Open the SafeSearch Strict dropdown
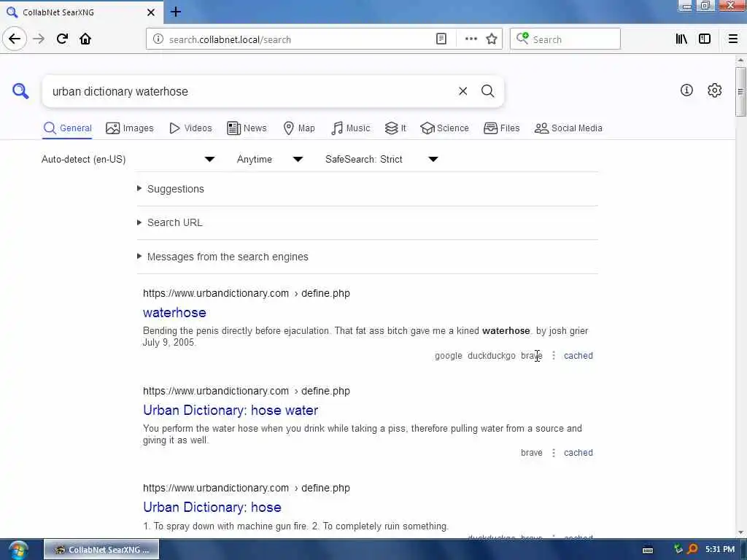Image resolution: width=747 pixels, height=560 pixels. point(381,159)
